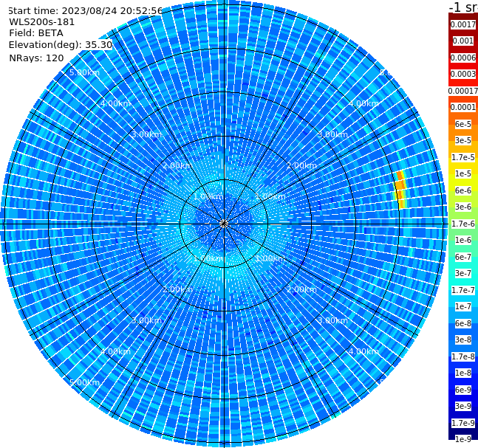Click the 6e-6 colorbar label
Image resolution: width=478 pixels, height=448 pixels.
463,190
